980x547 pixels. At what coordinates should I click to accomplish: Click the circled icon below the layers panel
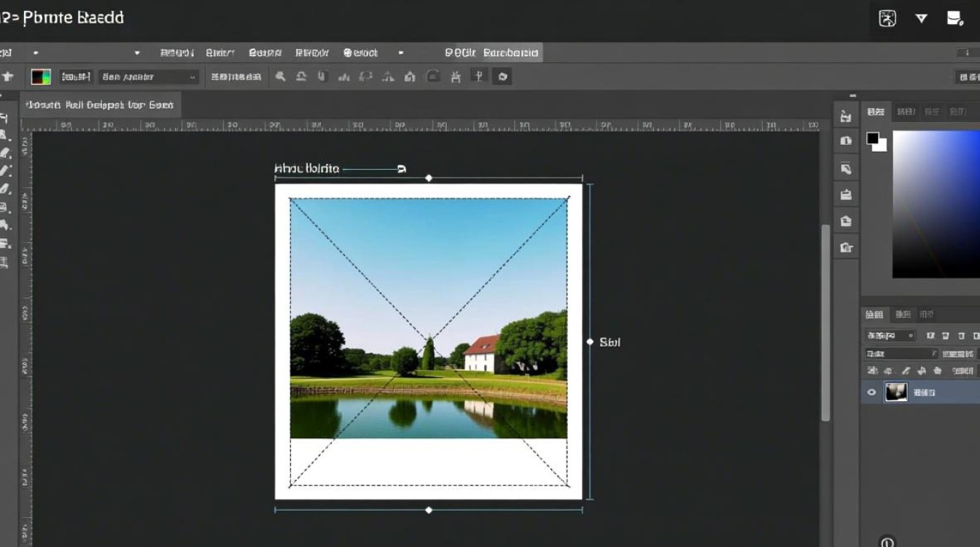[x=887, y=542]
